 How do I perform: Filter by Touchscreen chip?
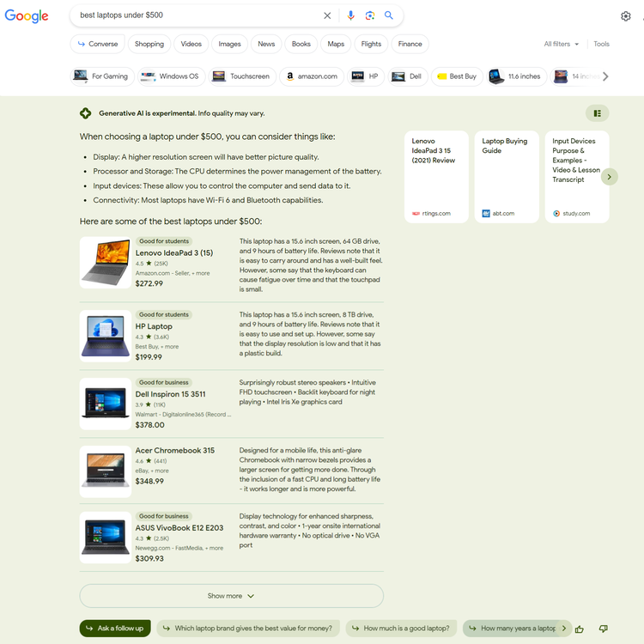tap(242, 76)
